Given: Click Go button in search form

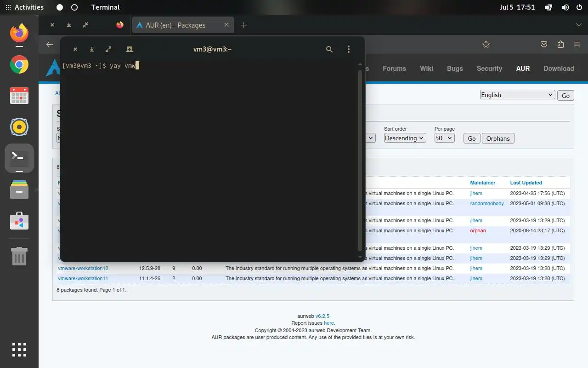Looking at the screenshot, I should pos(472,138).
